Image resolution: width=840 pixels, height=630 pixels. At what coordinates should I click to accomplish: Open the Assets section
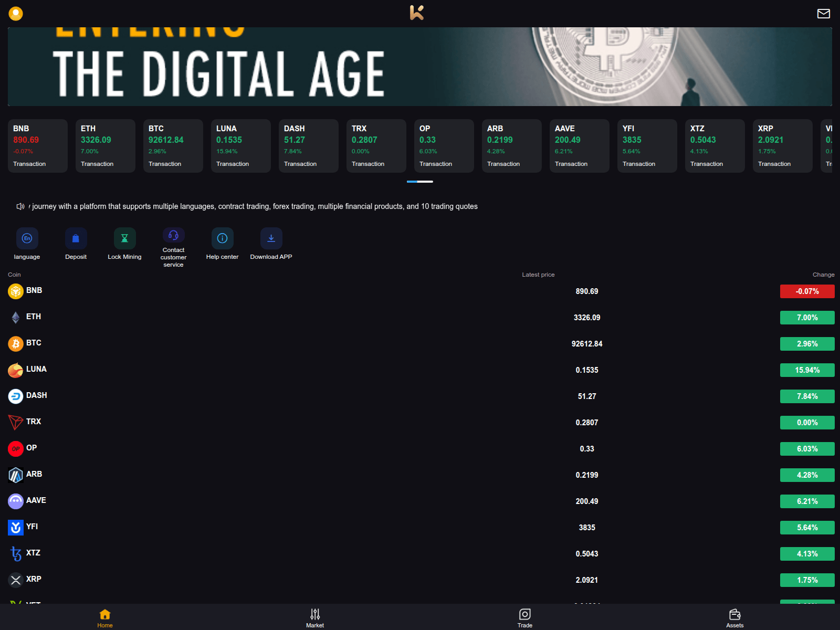tap(734, 618)
